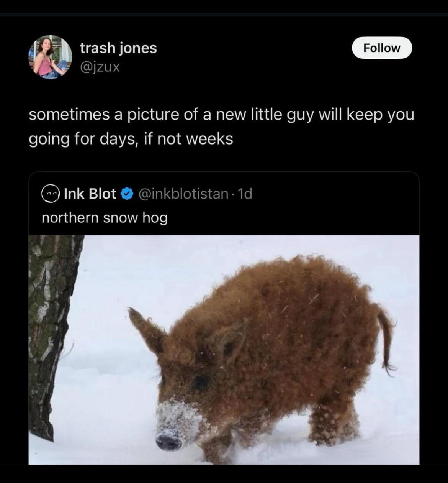448x483 pixels.
Task: Open trash jones profile avatar
Action: [x=50, y=57]
